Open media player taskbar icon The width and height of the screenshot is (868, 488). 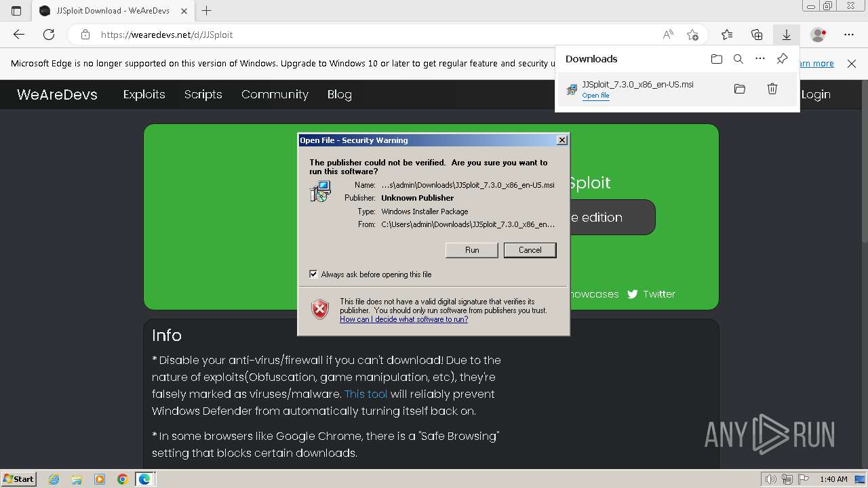pos(100,479)
